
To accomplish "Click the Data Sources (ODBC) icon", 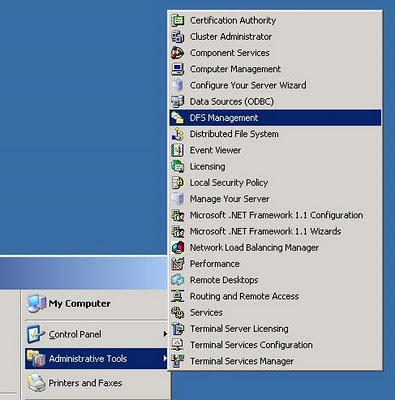I will pyautogui.click(x=178, y=101).
